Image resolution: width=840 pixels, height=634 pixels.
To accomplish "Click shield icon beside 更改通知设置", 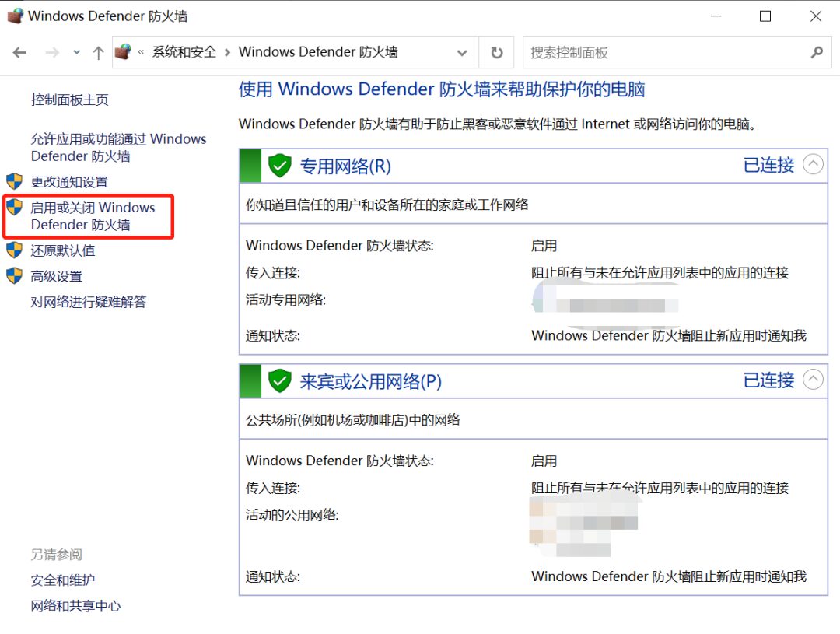I will (15, 181).
